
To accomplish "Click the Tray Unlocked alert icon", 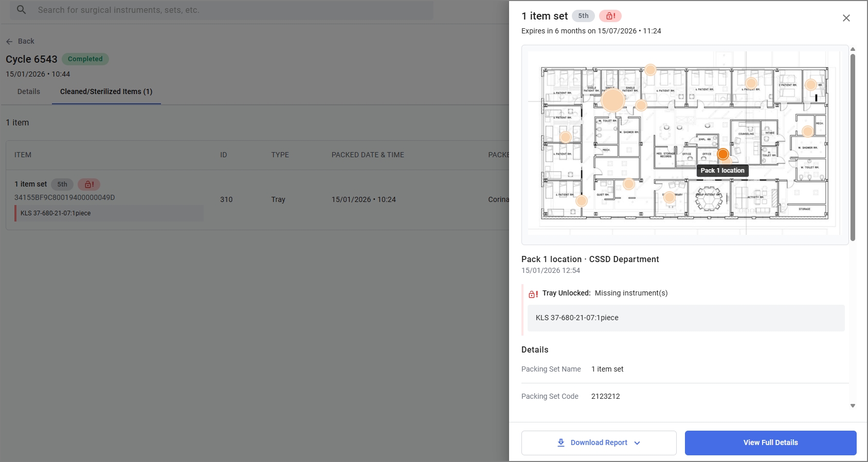I will coord(533,294).
